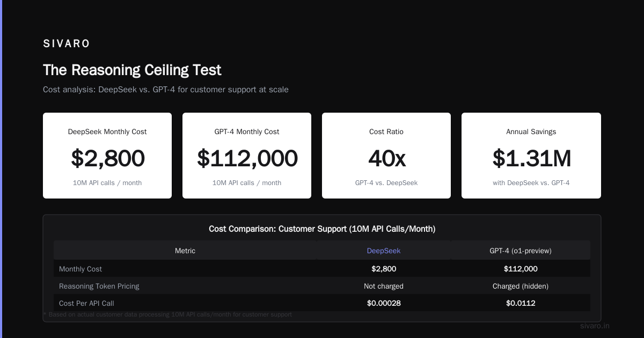Screen dimensions: 644x338
Task: Open the GPT-4 Monthly Cost card
Action: [247, 156]
